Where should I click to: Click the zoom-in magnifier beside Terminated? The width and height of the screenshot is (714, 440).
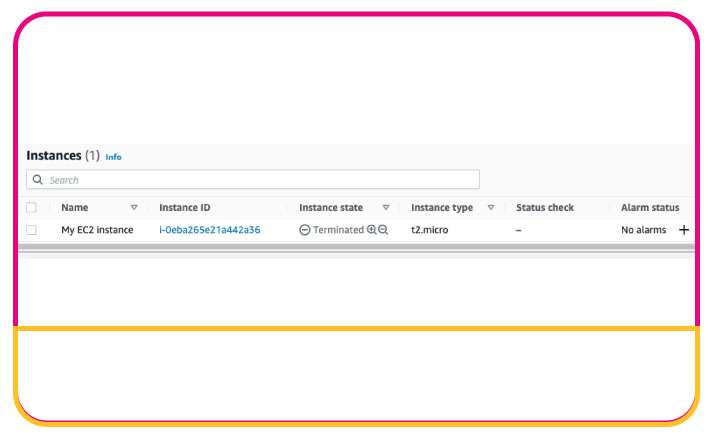pyautogui.click(x=372, y=230)
